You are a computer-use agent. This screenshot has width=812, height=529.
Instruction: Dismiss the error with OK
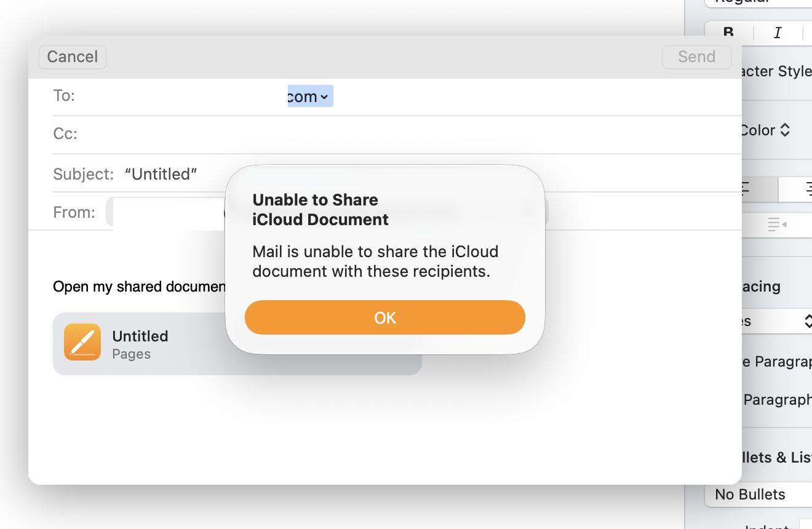pos(385,317)
